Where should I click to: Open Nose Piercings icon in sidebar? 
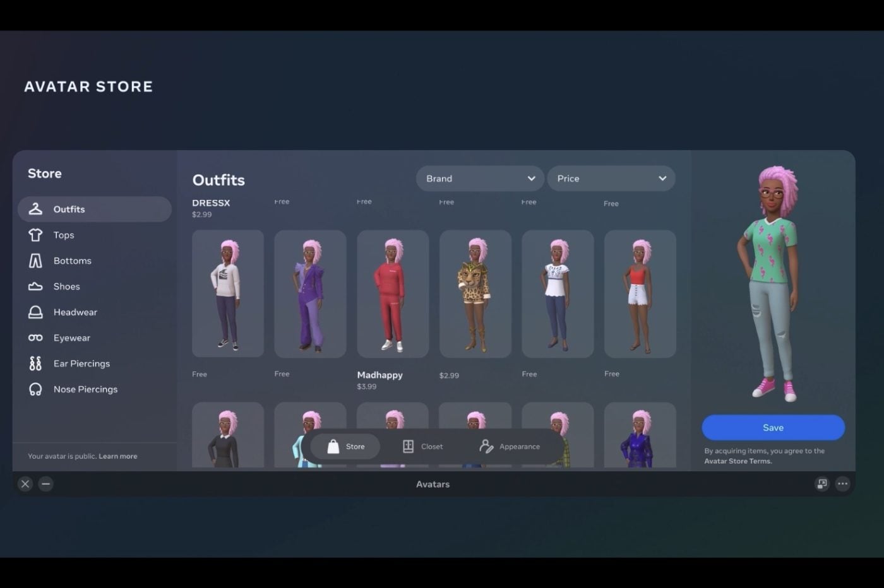tap(35, 389)
